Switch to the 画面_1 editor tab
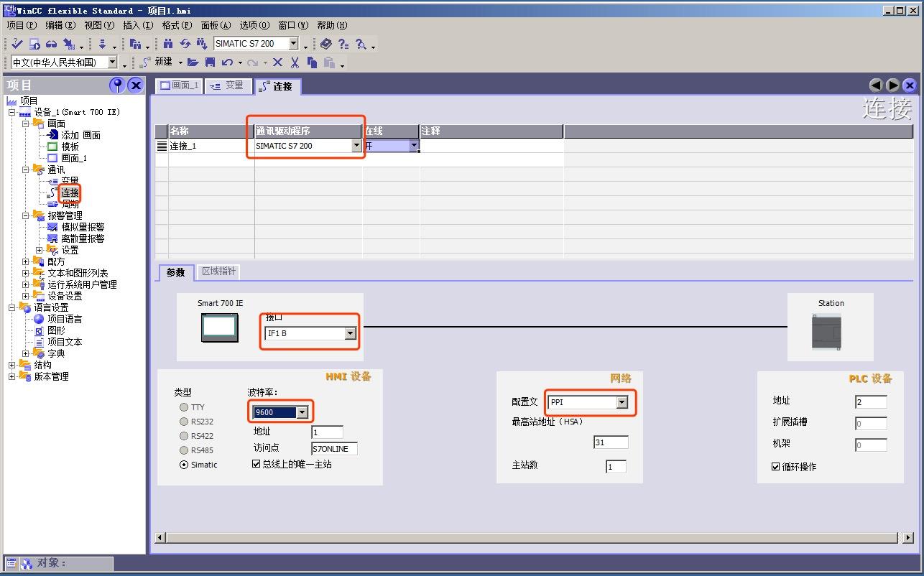924x576 pixels. pyautogui.click(x=180, y=85)
